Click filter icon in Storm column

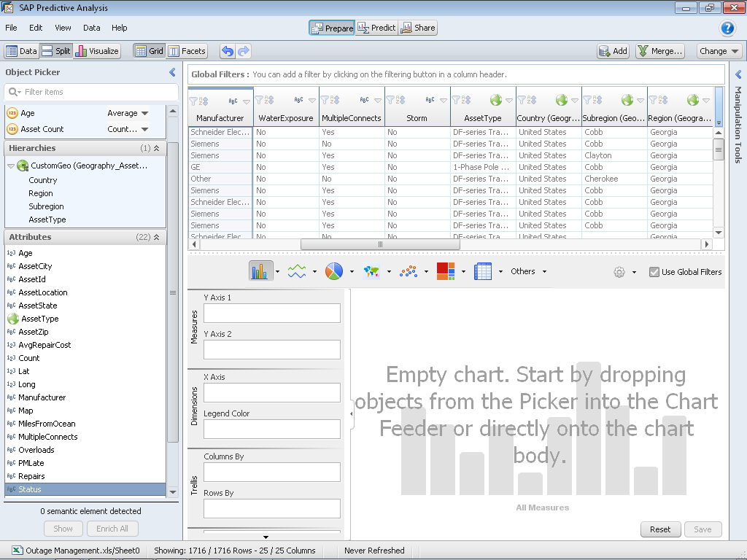pyautogui.click(x=390, y=100)
